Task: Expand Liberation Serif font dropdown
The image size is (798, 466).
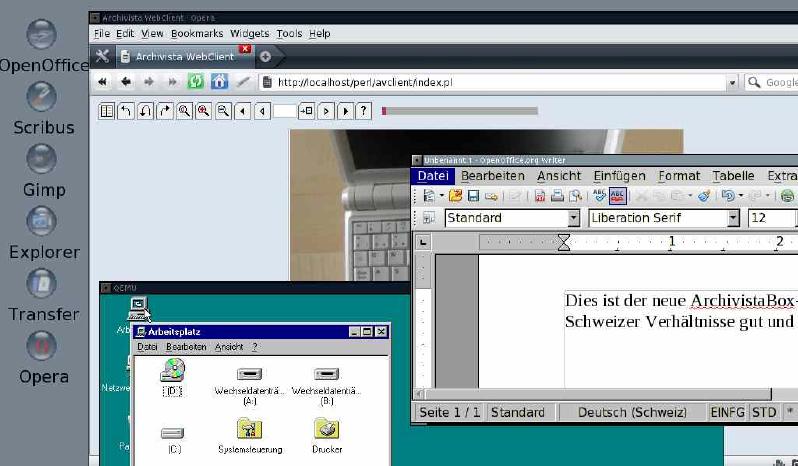Action: [x=733, y=218]
